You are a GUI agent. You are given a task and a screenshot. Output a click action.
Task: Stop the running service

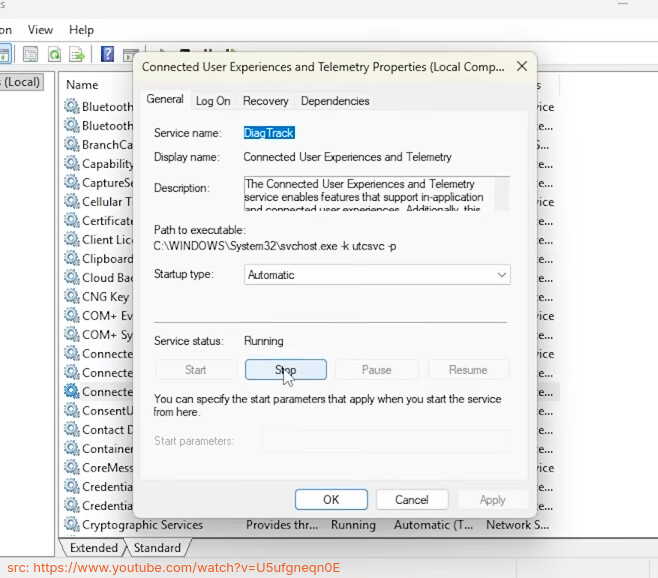coord(285,370)
